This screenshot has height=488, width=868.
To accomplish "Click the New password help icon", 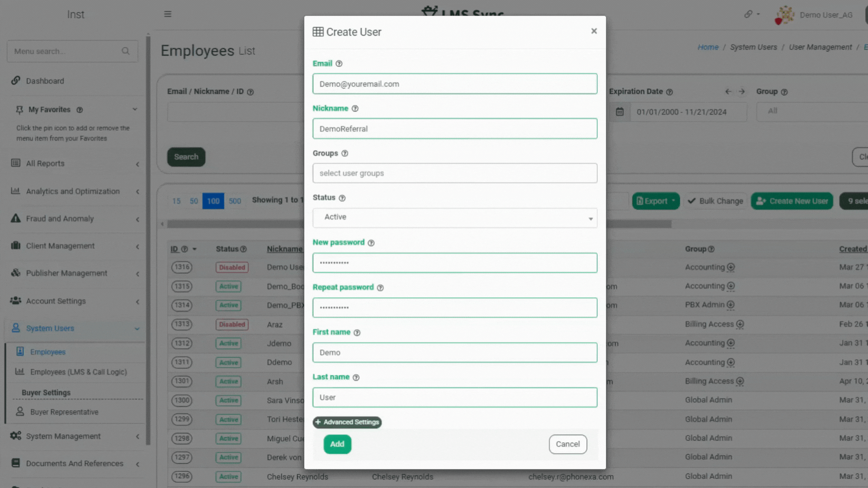I will (x=371, y=243).
